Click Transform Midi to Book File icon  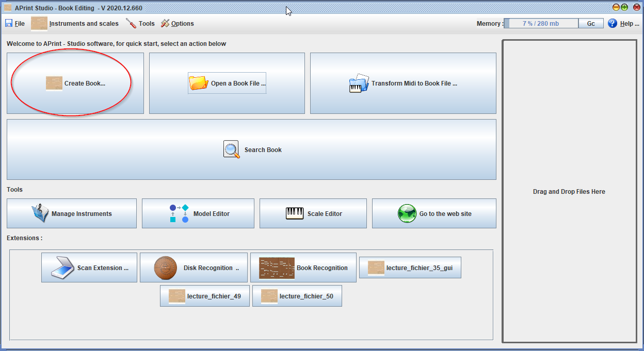click(x=359, y=83)
